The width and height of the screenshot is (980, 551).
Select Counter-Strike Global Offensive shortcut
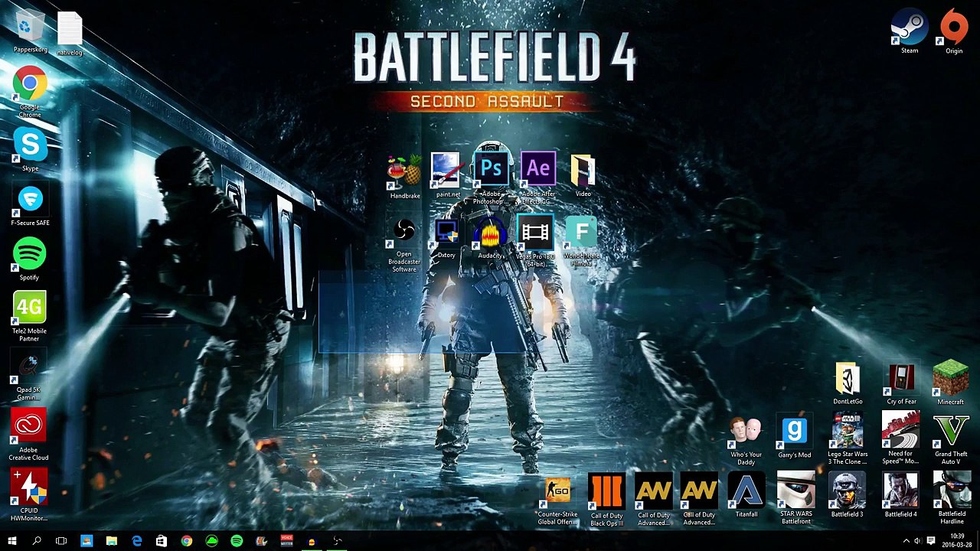pyautogui.click(x=557, y=500)
